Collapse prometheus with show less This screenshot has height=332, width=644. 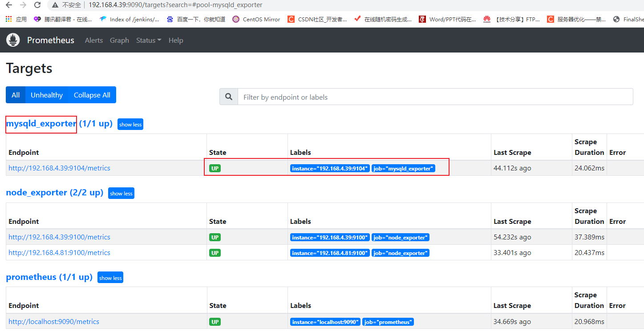110,278
